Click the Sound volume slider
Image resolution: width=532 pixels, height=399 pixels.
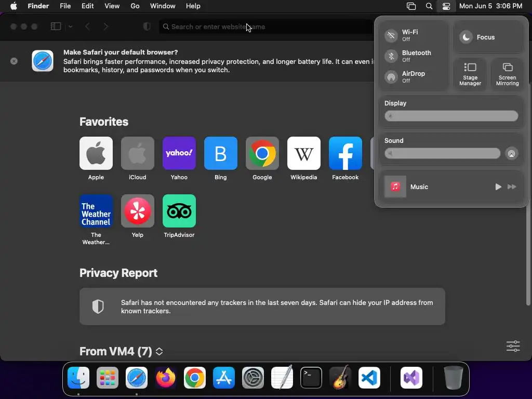pyautogui.click(x=443, y=153)
